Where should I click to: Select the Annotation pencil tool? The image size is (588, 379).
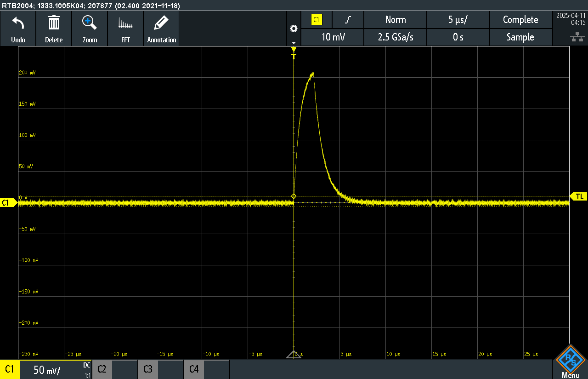(161, 23)
